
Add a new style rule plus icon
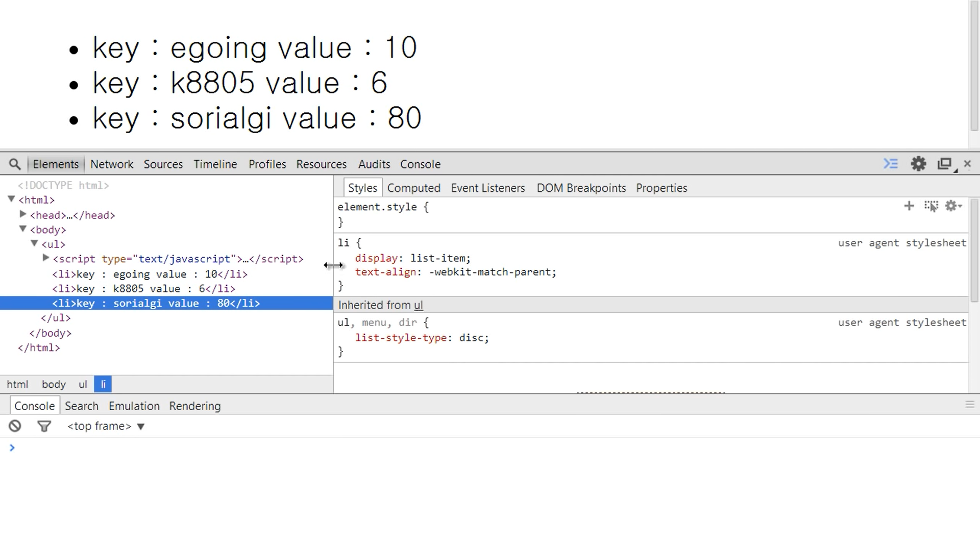click(x=909, y=206)
